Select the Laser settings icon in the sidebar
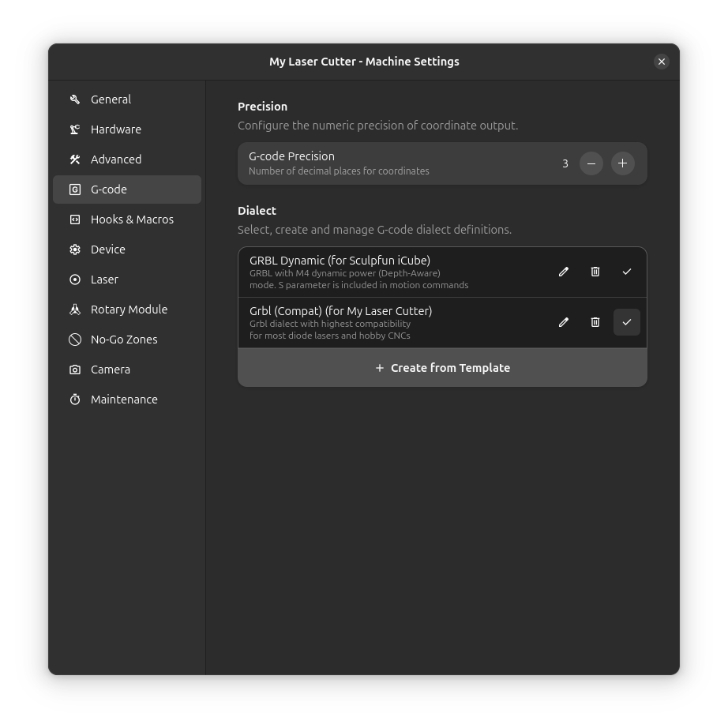 (x=75, y=279)
